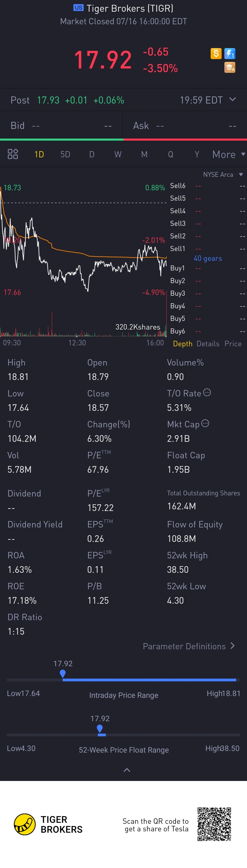Switch to the M monthly chart tab
The width and height of the screenshot is (247, 868).
[x=144, y=154]
